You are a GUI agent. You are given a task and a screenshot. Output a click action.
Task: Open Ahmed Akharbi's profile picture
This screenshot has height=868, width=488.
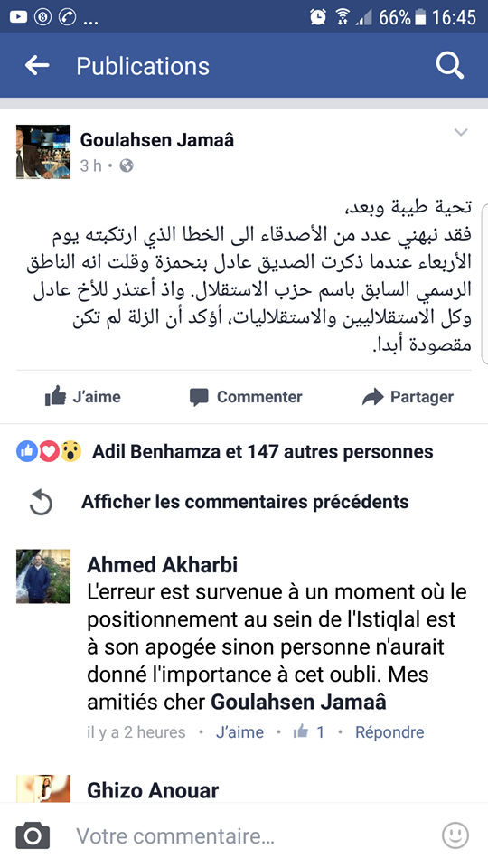click(x=43, y=576)
